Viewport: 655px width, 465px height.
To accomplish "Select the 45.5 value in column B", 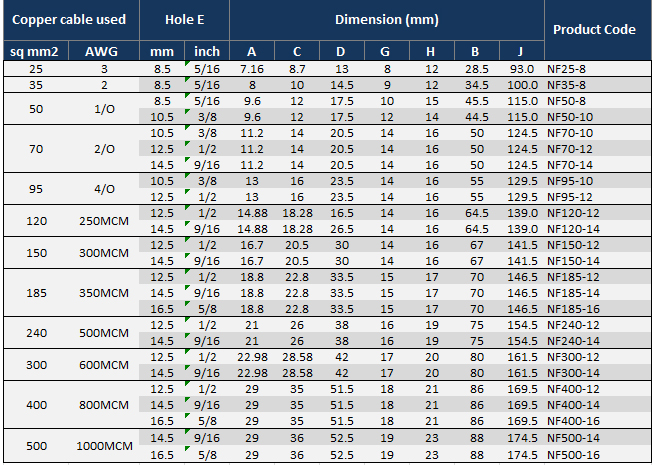I will [x=477, y=101].
